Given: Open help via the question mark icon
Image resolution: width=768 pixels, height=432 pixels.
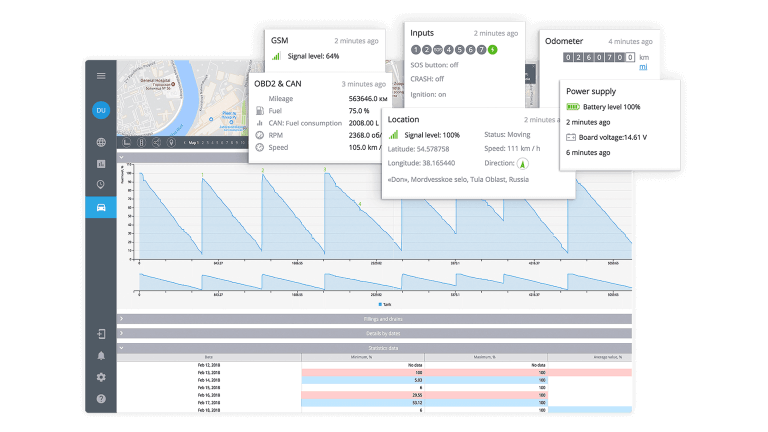Looking at the screenshot, I should (101, 399).
